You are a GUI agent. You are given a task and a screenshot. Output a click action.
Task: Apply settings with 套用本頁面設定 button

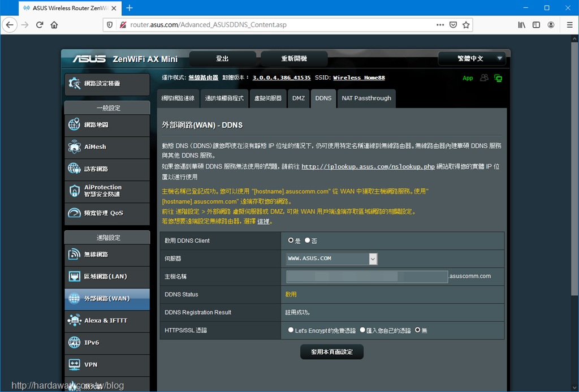point(332,352)
